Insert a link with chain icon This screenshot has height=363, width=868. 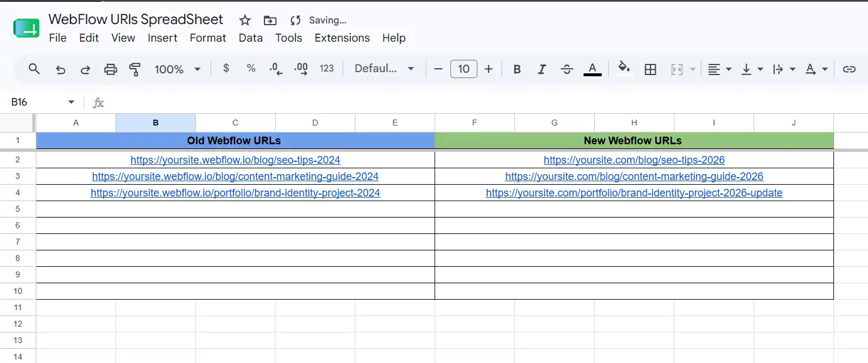[849, 69]
